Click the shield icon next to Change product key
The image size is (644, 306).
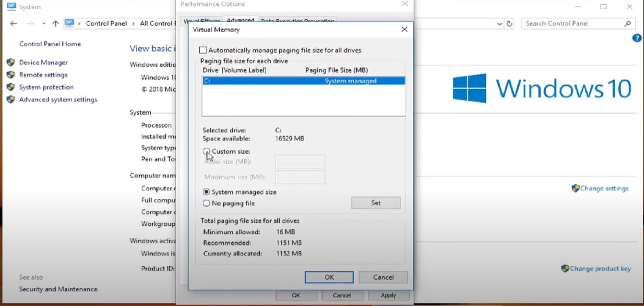(565, 269)
